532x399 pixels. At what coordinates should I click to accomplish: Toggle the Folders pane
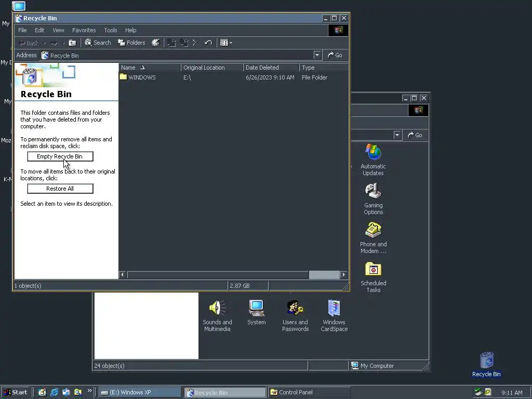pyautogui.click(x=131, y=43)
